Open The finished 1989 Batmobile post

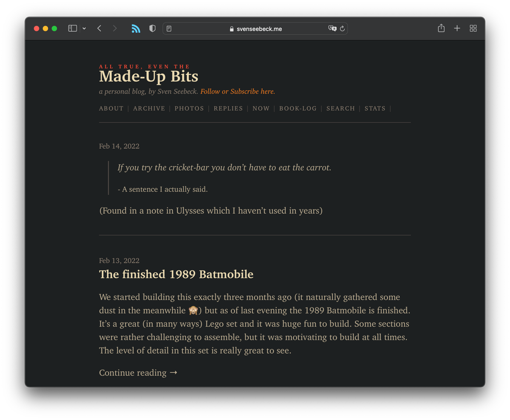click(x=176, y=274)
